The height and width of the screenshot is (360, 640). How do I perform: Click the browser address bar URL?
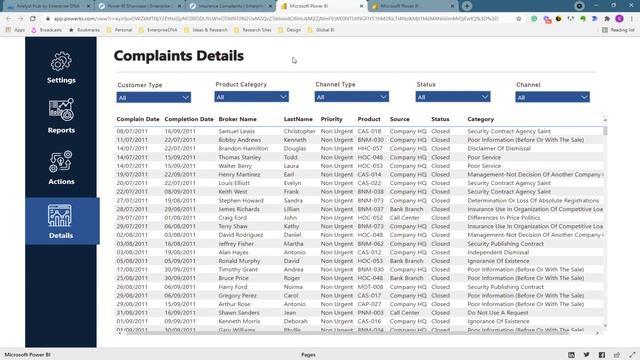click(276, 19)
